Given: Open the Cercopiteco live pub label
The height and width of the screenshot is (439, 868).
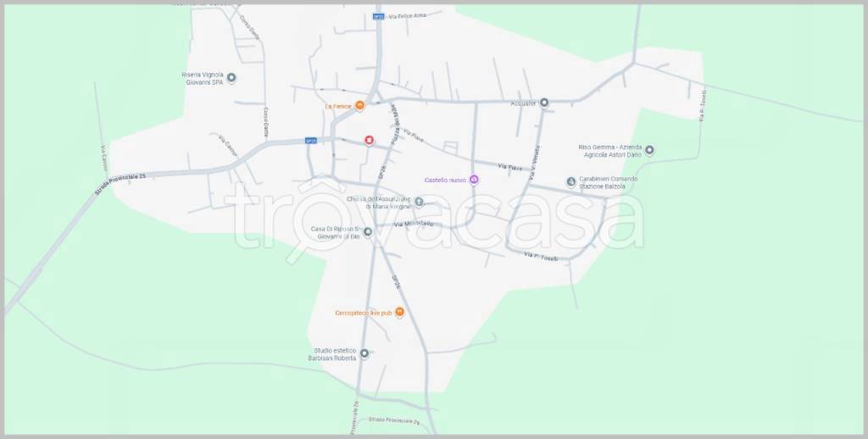Looking at the screenshot, I should coord(363,313).
